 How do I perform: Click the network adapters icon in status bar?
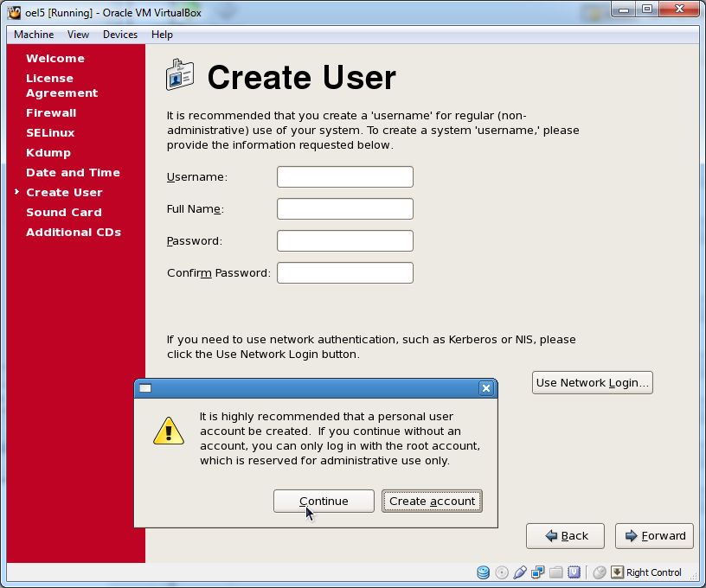pos(537,572)
